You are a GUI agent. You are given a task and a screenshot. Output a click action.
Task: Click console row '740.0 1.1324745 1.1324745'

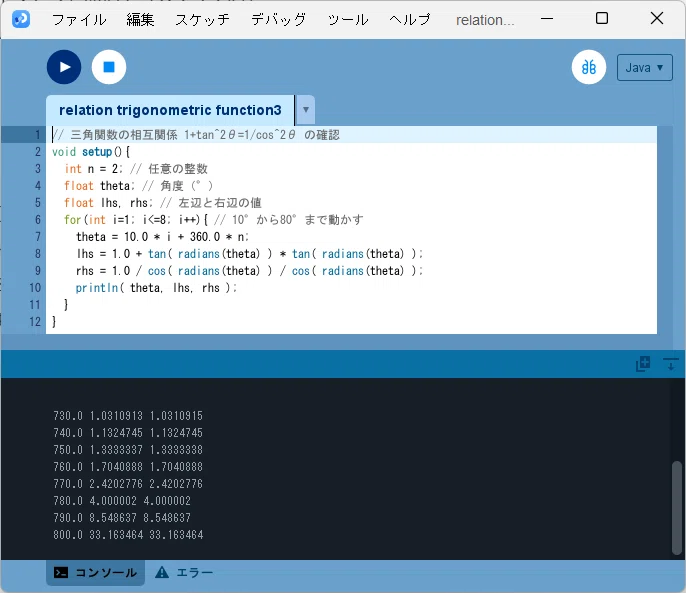point(128,433)
